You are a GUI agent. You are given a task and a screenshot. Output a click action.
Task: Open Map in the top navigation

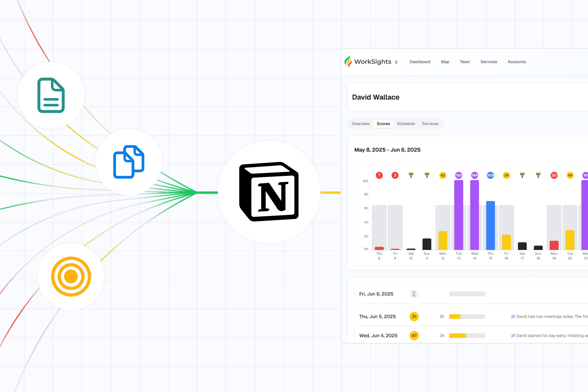tap(445, 62)
